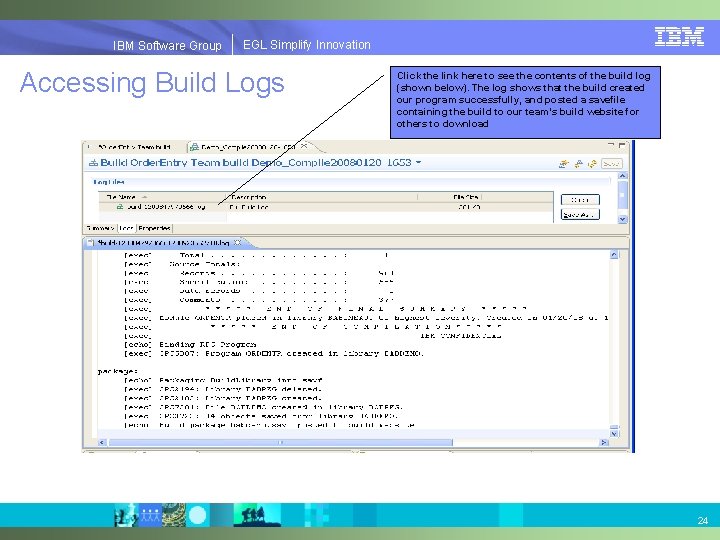
Task: Click the Save As... button
Action: (x=580, y=214)
